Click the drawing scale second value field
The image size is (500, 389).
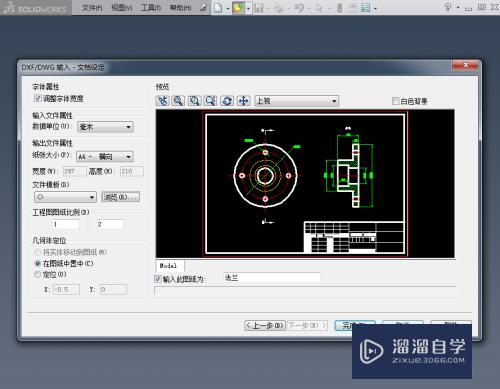110,224
